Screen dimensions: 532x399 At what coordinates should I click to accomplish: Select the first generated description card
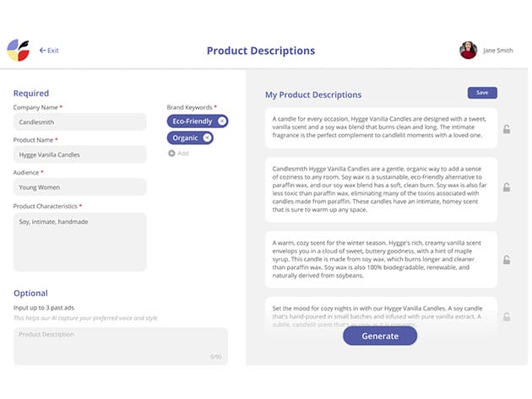(380, 127)
